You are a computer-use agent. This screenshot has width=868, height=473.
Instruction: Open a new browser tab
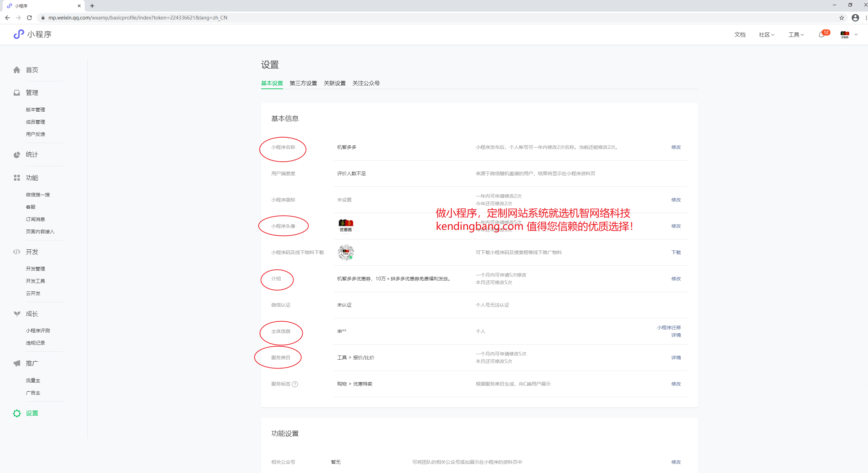pyautogui.click(x=92, y=6)
